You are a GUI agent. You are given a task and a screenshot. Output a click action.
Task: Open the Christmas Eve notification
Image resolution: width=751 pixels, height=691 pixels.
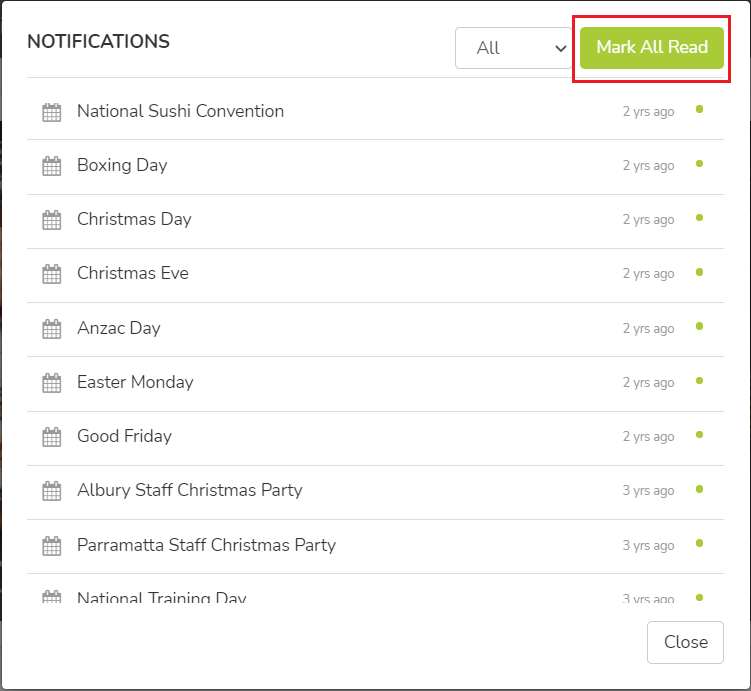click(375, 275)
